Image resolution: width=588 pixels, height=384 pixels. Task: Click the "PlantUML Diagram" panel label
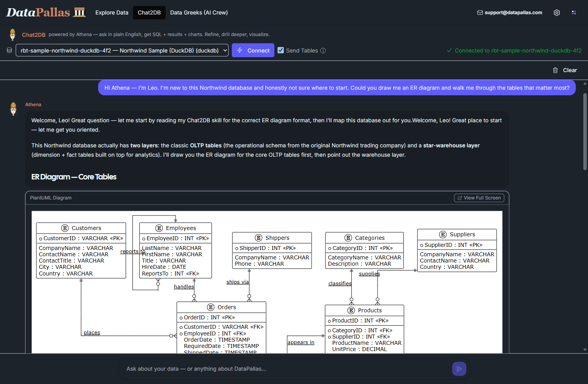(x=51, y=198)
